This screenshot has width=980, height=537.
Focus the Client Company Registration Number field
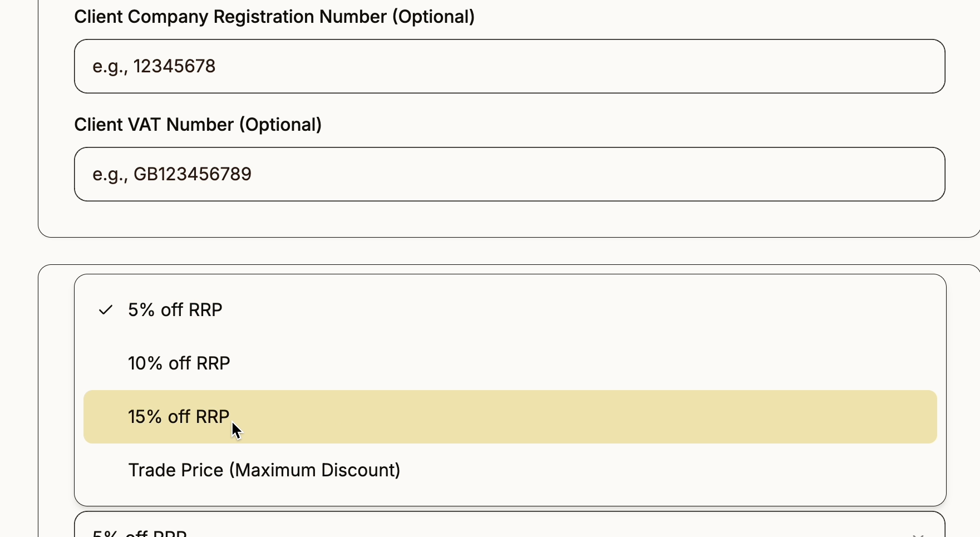click(509, 66)
